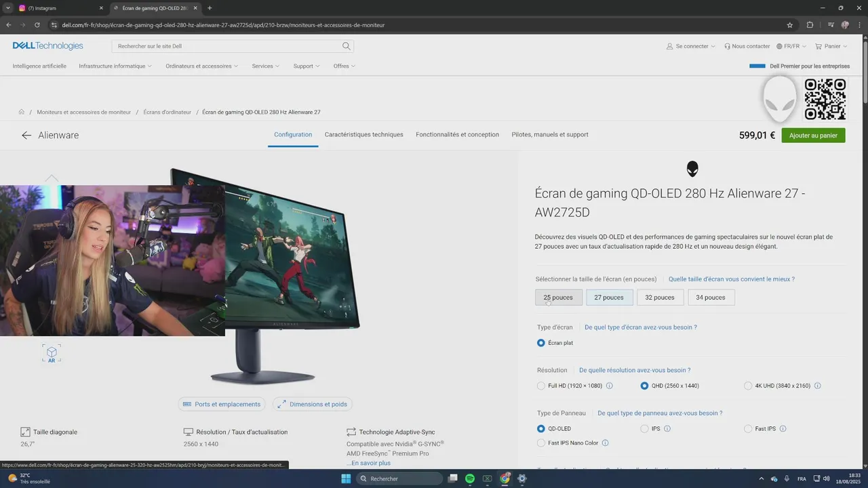Viewport: 868px width, 488px height.
Task: Expand Infrastructure informatique dropdown
Action: [115, 66]
